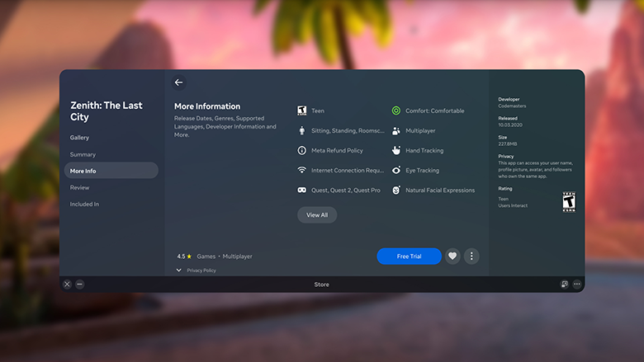This screenshot has width=644, height=362.
Task: Open the Privacy Policy link
Action: pyautogui.click(x=201, y=270)
